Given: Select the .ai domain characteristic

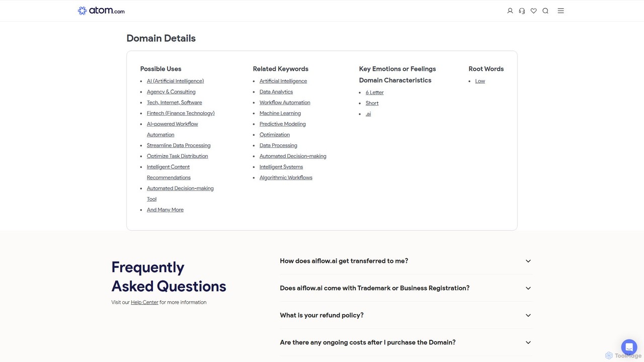Looking at the screenshot, I should point(368,114).
